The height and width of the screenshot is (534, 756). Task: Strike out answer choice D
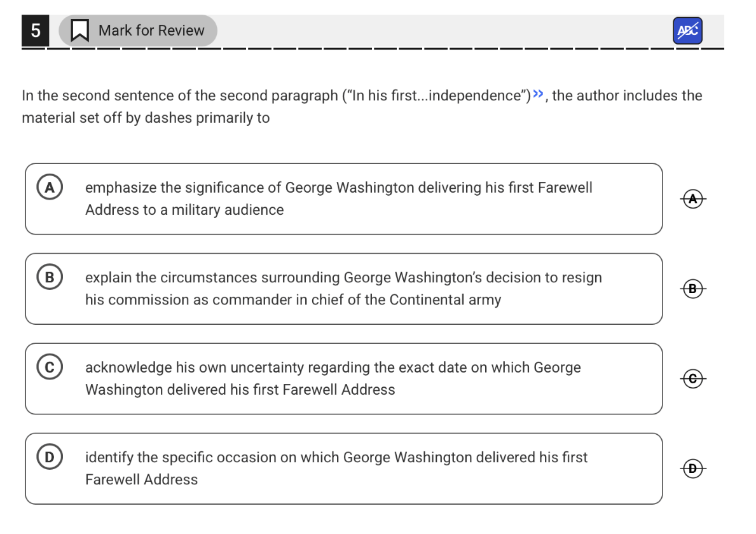[693, 469]
